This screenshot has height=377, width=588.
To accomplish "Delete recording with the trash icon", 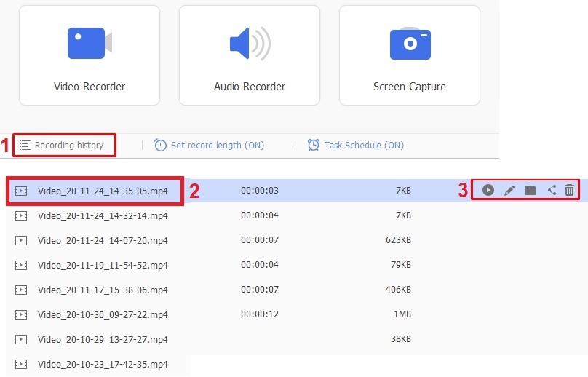I will tap(570, 190).
